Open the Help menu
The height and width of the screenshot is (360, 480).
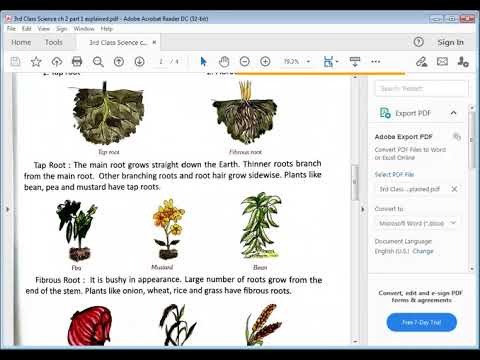point(107,29)
